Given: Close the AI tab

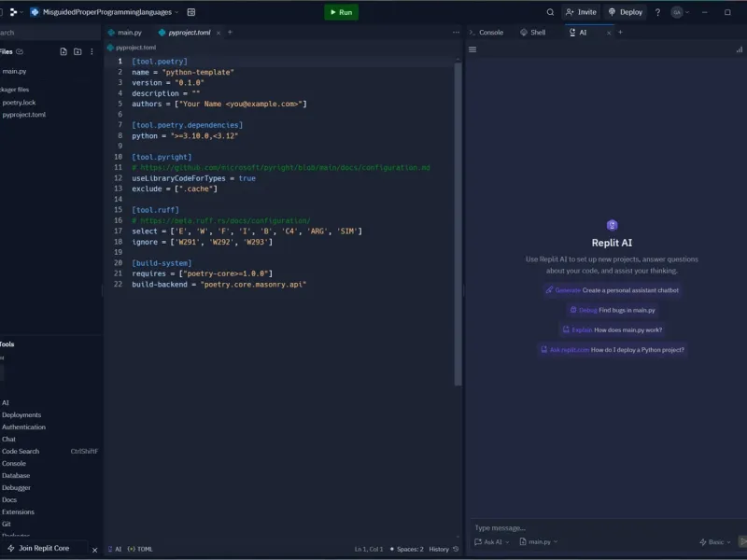Looking at the screenshot, I should pos(609,33).
